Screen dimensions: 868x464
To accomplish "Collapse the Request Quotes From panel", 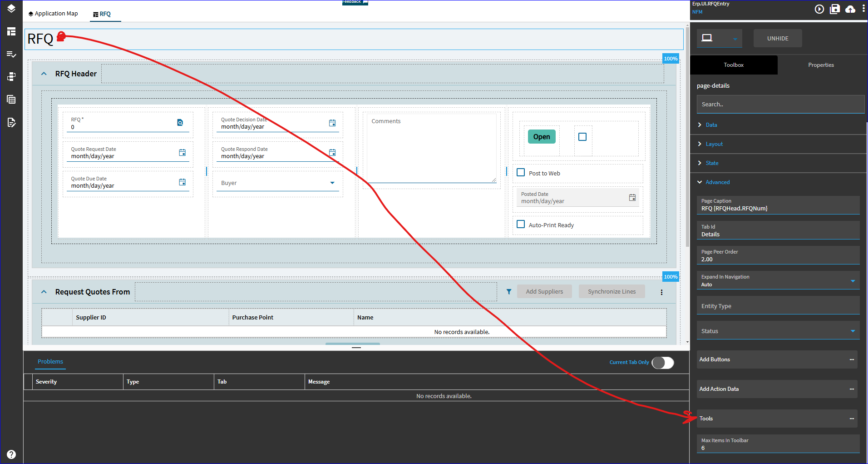I will [x=44, y=292].
